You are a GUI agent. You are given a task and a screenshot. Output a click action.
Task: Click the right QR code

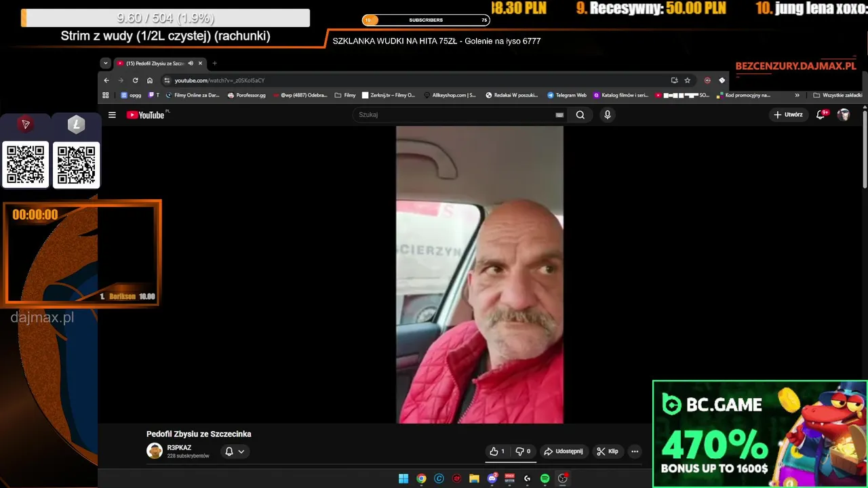pyautogui.click(x=77, y=165)
